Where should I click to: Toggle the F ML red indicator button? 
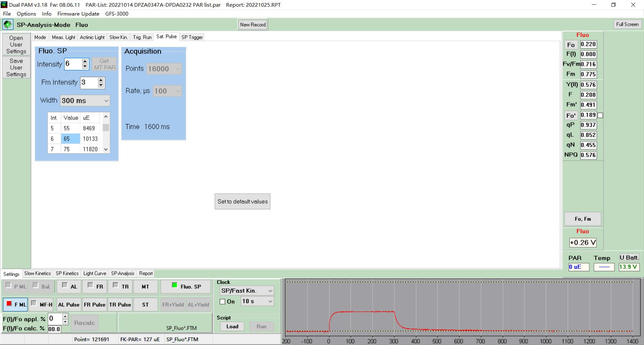(x=15, y=304)
